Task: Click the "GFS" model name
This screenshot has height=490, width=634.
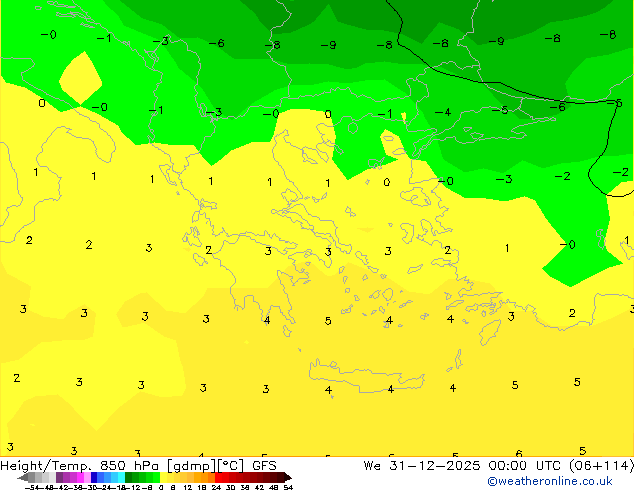Action: [x=264, y=466]
